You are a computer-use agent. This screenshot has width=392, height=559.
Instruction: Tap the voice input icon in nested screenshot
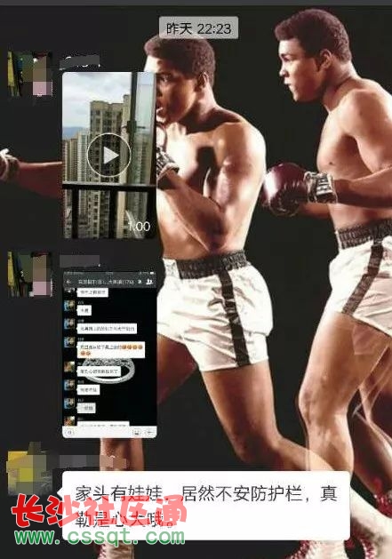coord(70,432)
